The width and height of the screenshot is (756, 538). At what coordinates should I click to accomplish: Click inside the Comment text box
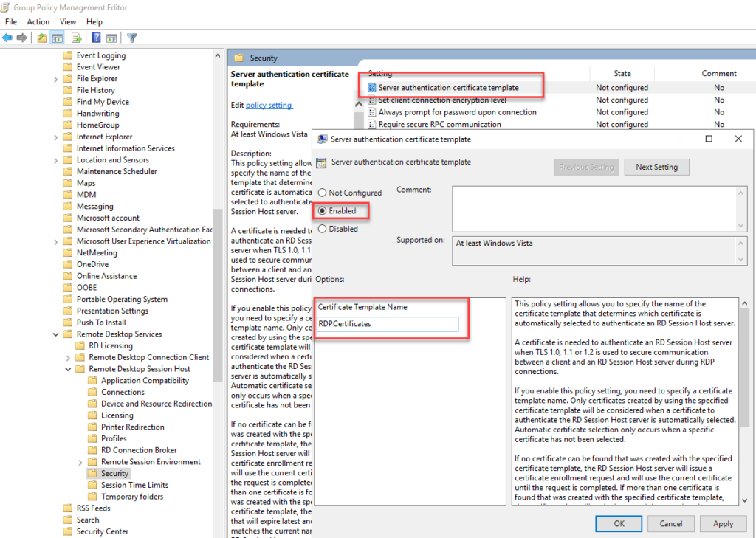pyautogui.click(x=596, y=209)
